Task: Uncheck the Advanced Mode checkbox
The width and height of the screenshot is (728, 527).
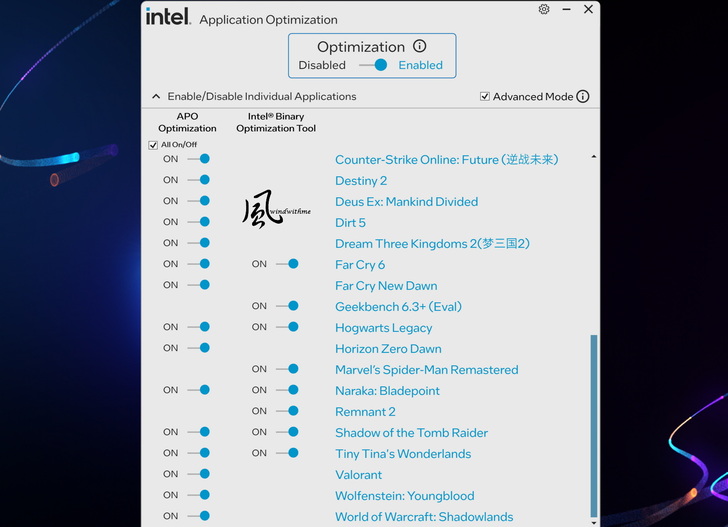Action: pyautogui.click(x=485, y=97)
